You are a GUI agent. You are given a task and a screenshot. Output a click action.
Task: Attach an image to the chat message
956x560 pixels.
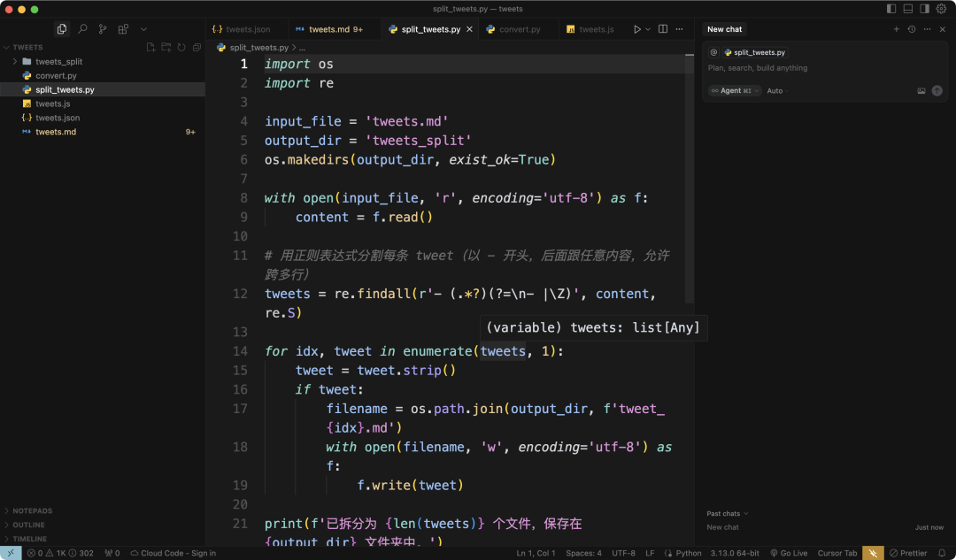pyautogui.click(x=921, y=91)
